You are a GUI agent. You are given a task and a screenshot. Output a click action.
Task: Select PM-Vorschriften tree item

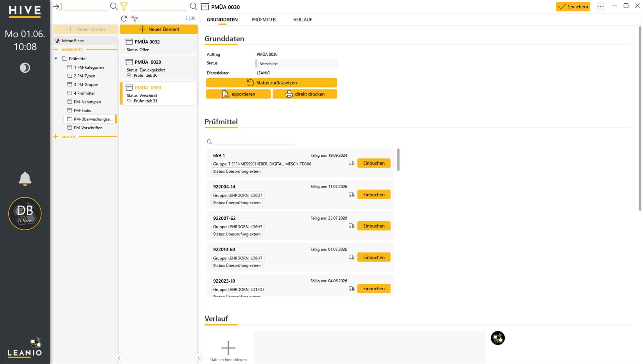pyautogui.click(x=88, y=128)
